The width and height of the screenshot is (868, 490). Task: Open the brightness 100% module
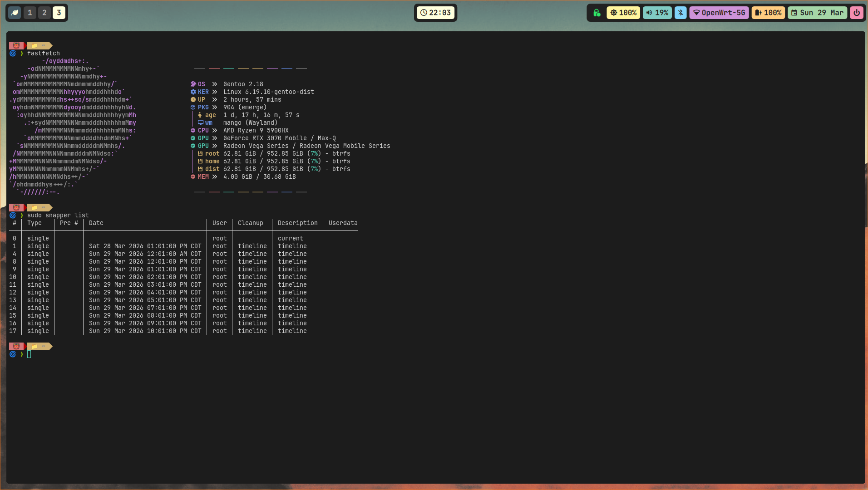623,13
